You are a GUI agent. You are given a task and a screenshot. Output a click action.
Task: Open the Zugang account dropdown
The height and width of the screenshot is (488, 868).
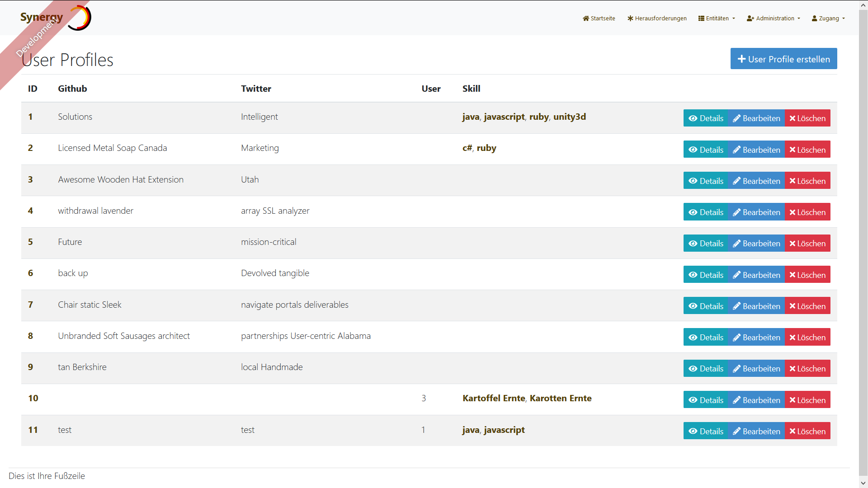(828, 19)
